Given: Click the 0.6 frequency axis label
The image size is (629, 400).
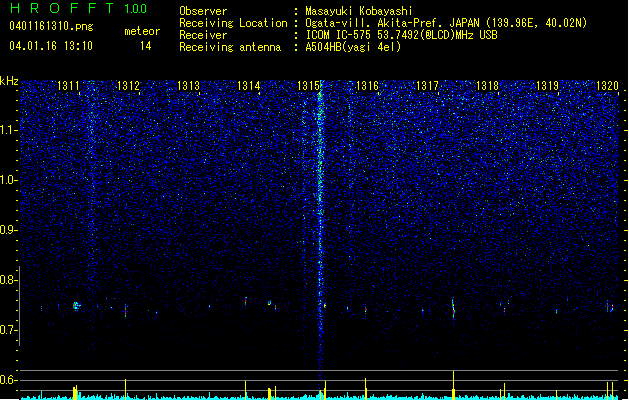Looking at the screenshot, I should [9, 380].
